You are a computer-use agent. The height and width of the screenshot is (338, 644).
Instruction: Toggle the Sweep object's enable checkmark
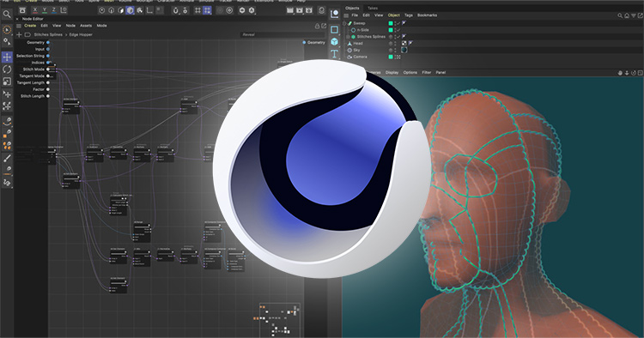(398, 23)
